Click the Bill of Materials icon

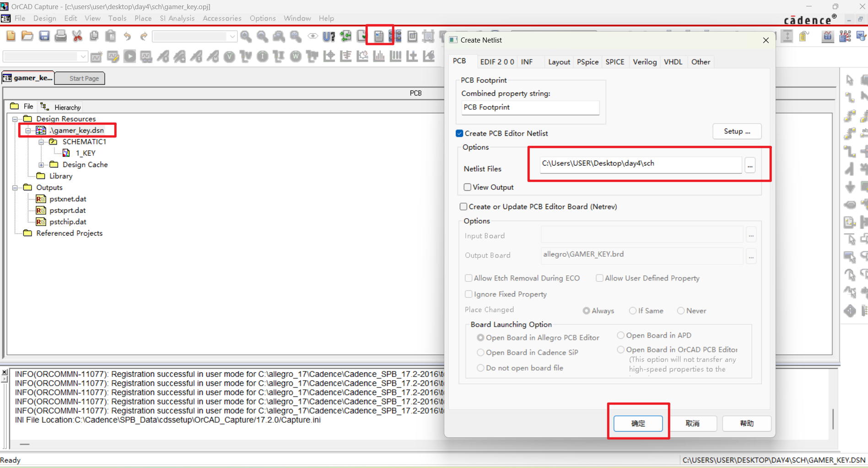click(412, 36)
